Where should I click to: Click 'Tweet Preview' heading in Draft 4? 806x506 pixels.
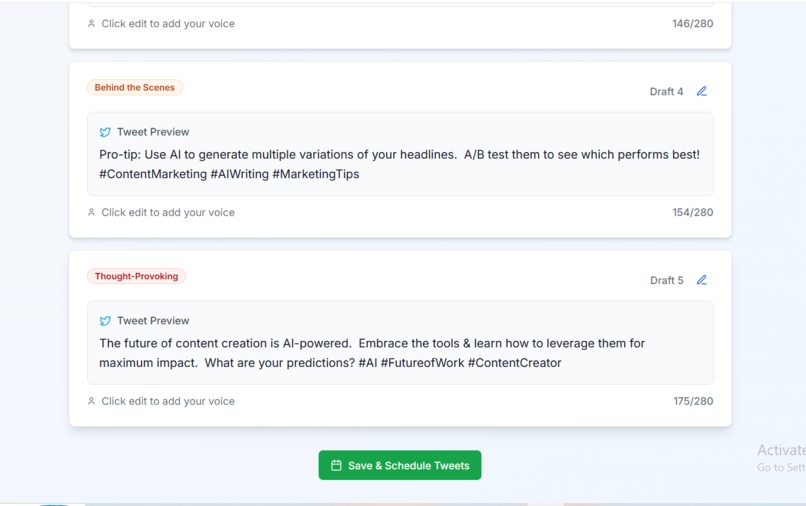pyautogui.click(x=153, y=132)
